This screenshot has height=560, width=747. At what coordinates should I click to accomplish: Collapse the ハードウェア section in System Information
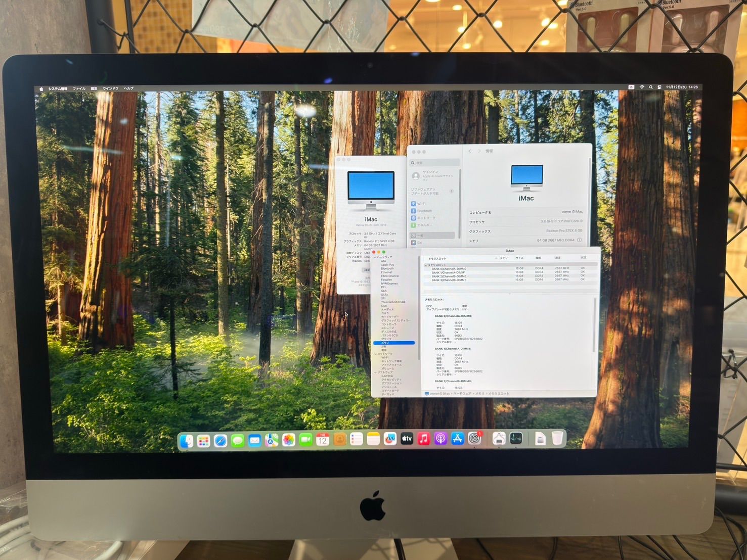click(x=376, y=257)
